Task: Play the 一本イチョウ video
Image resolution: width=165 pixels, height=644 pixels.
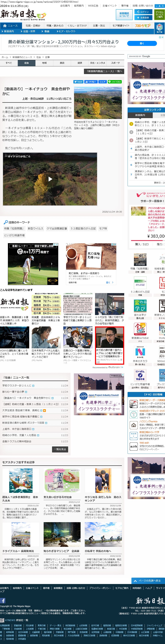Action: (50, 179)
